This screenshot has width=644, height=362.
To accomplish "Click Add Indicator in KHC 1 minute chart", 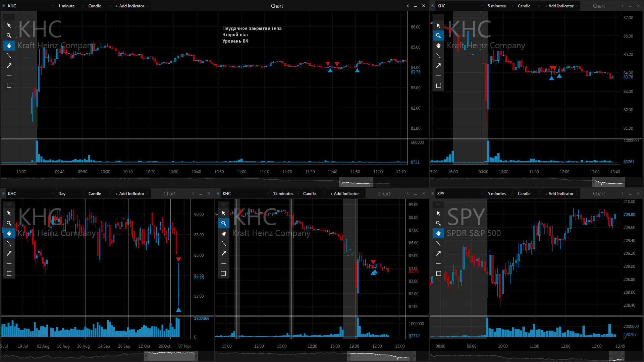I will 131,6.
